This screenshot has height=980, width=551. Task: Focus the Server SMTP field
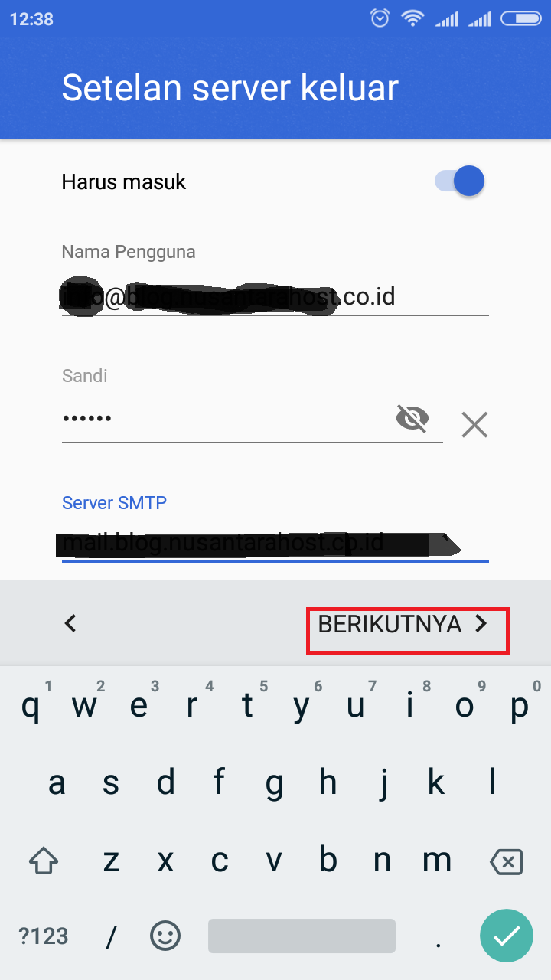pos(275,543)
